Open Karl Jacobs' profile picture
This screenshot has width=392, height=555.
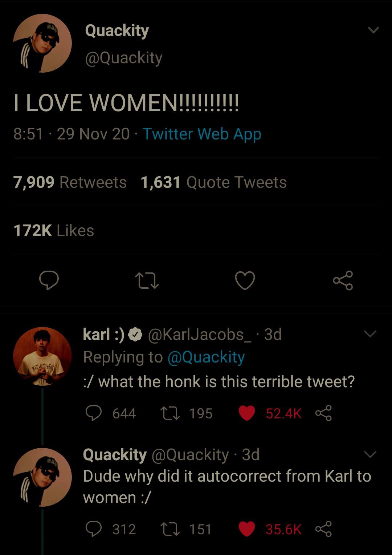[42, 356]
